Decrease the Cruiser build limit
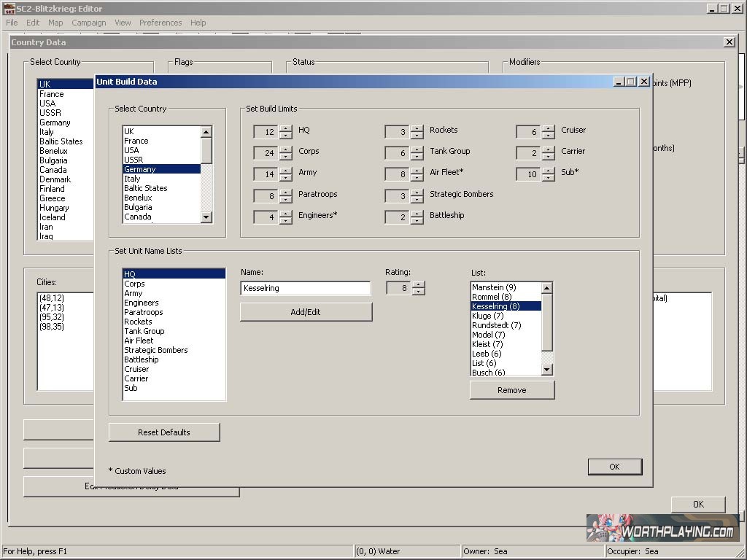Screen dimensions: 747x560 [548, 136]
